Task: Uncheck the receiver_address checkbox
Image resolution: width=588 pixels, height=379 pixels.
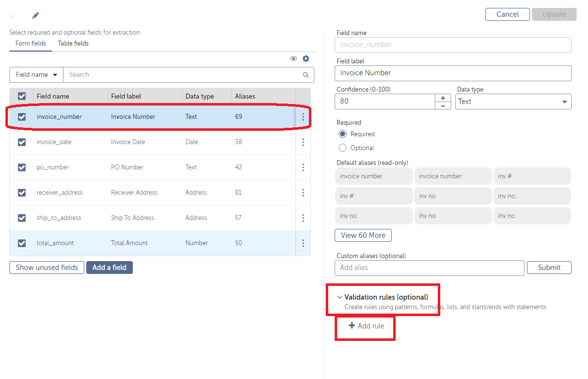Action: [x=22, y=193]
